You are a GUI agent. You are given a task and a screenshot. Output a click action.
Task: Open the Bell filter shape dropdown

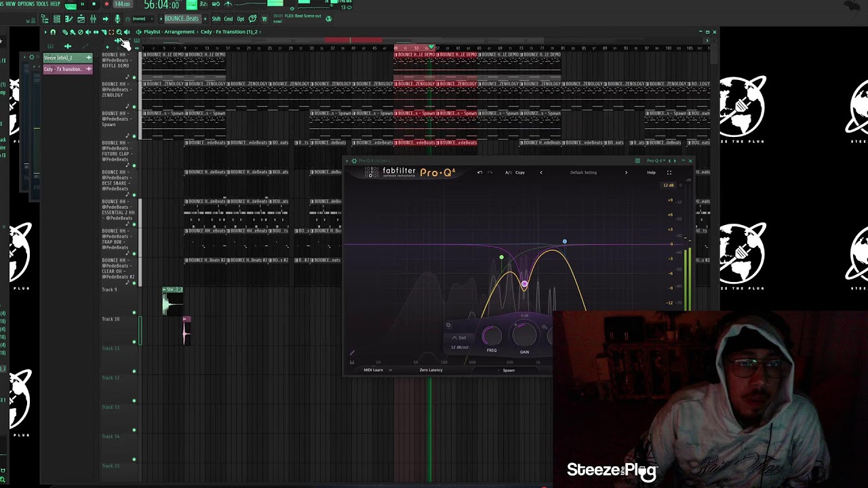pos(460,338)
